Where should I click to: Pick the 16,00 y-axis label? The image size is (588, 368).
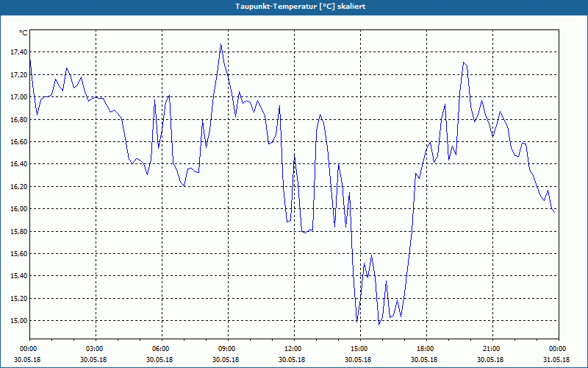tap(18, 209)
